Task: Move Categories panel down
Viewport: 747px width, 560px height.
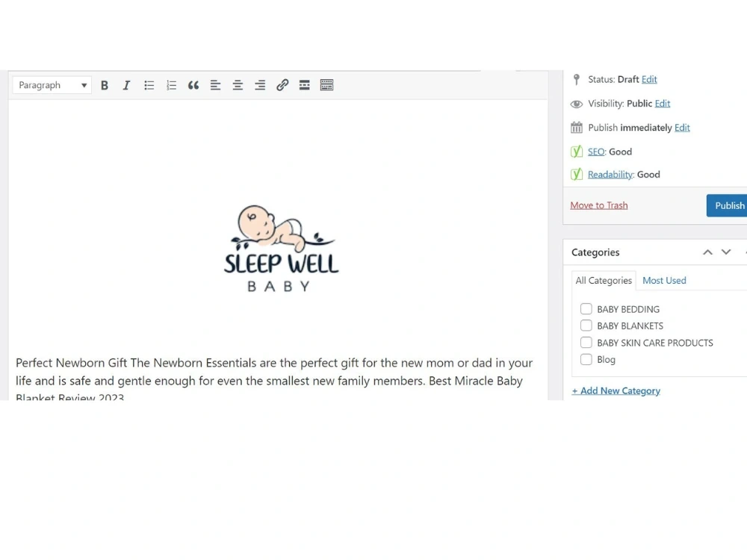Action: point(726,252)
